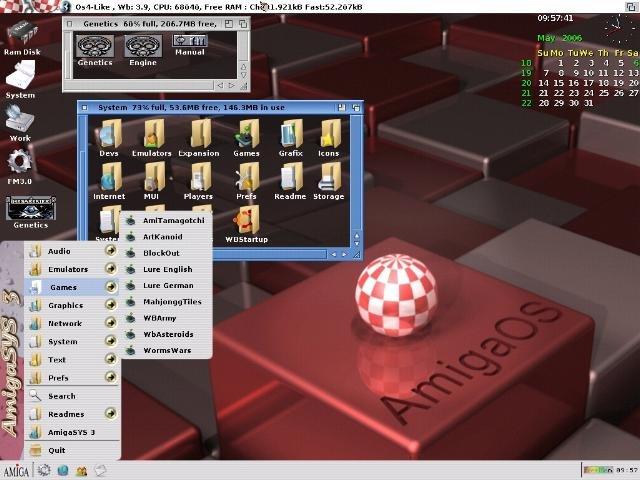This screenshot has height=480, width=640.
Task: Open the Ram Disk desktop icon
Action: pyautogui.click(x=22, y=37)
